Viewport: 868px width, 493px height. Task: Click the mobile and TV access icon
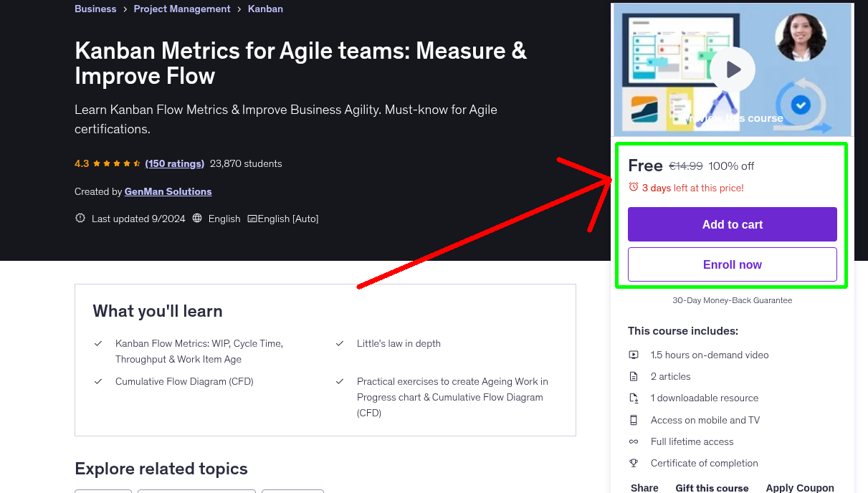[x=634, y=420]
